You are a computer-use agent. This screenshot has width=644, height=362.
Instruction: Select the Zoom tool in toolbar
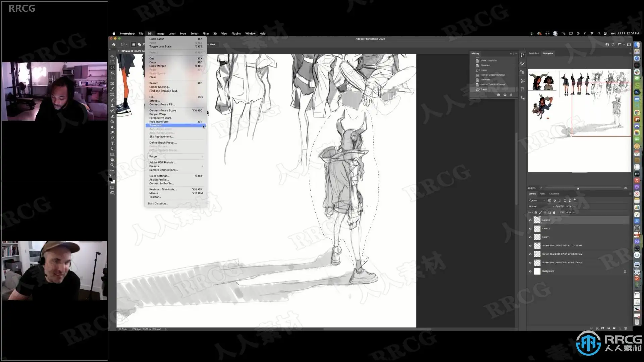click(112, 165)
